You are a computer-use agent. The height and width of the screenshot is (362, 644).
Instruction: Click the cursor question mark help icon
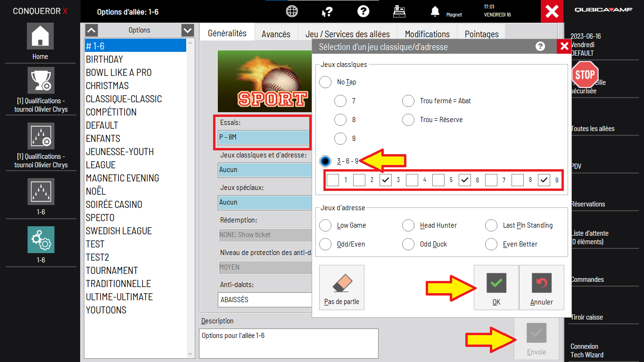tap(327, 11)
